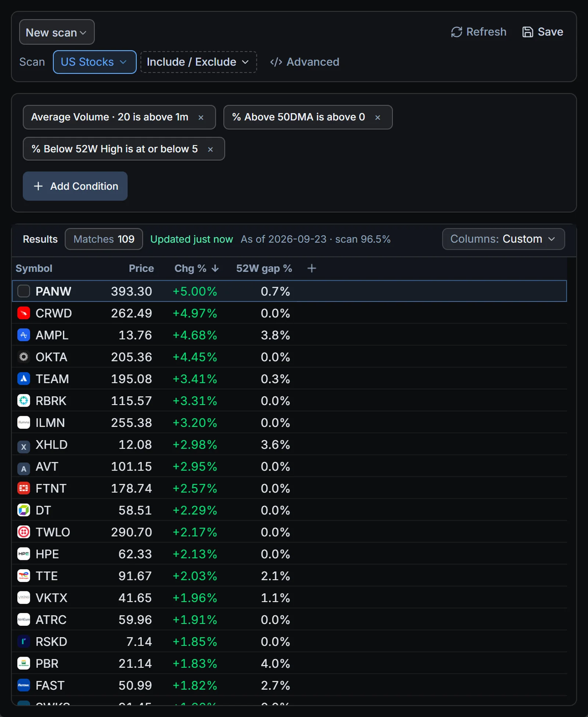Add a new column with plus icon
The image size is (588, 717).
coord(312,268)
